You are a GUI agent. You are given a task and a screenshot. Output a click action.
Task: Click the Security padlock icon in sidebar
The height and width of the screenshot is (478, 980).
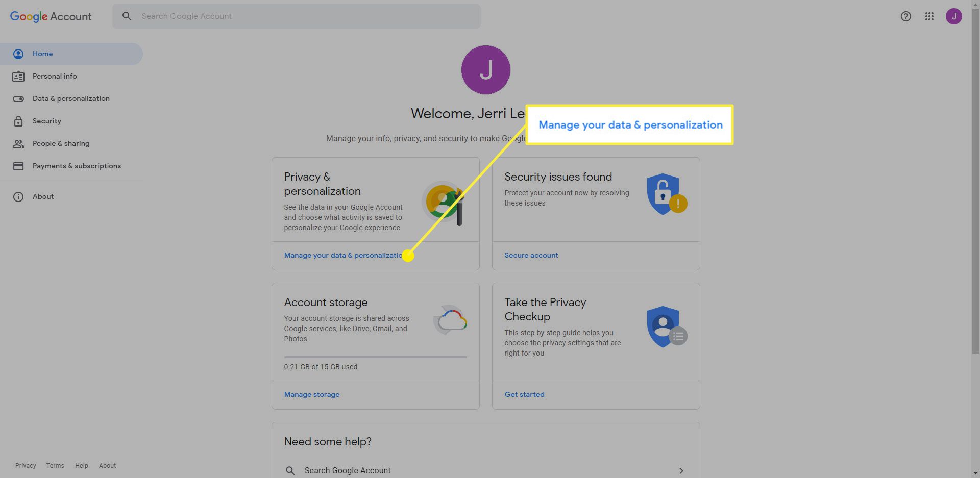18,121
